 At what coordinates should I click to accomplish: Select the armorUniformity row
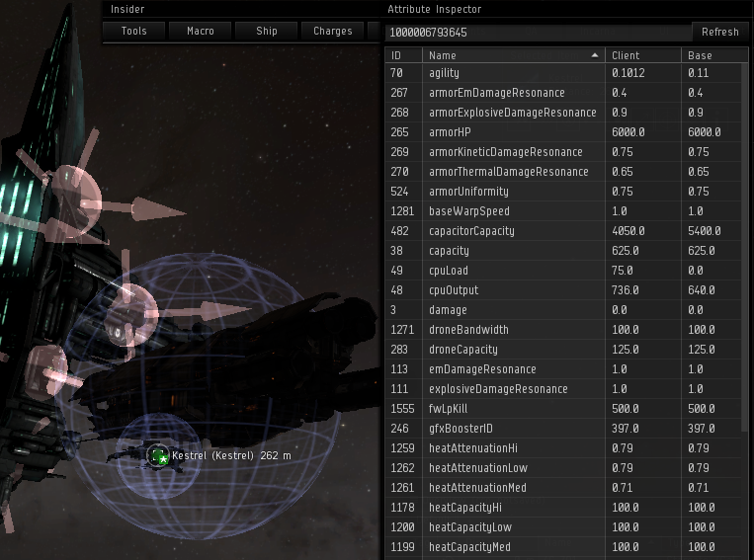coord(563,192)
